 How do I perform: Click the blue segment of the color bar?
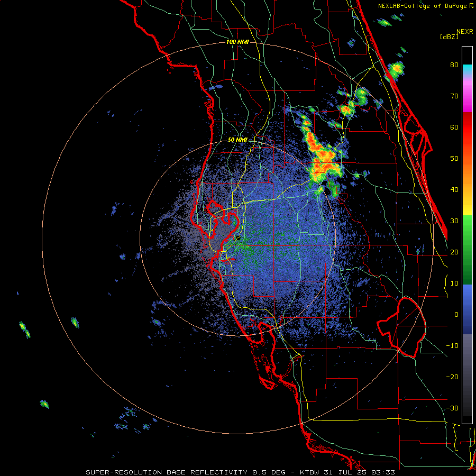point(467,309)
